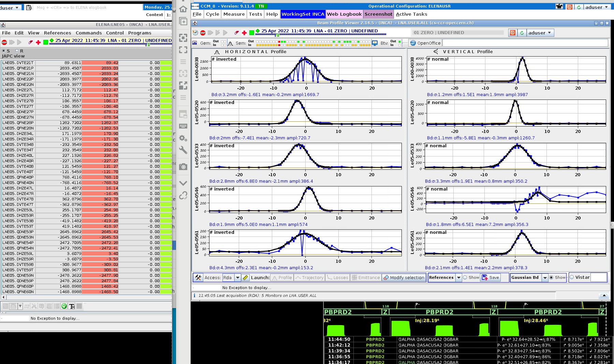Image resolution: width=614 pixels, height=364 pixels.
Task: Select the R radio button
Action: [x=17, y=51]
